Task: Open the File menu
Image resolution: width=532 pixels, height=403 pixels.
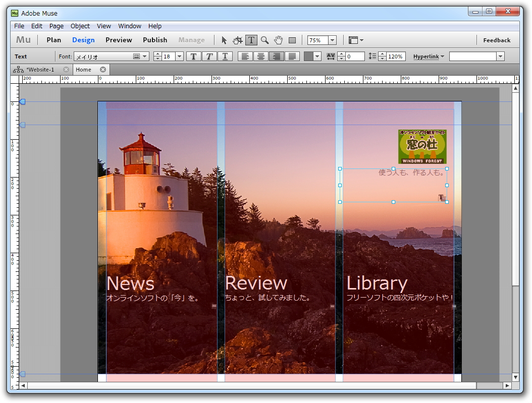Action: pos(19,26)
